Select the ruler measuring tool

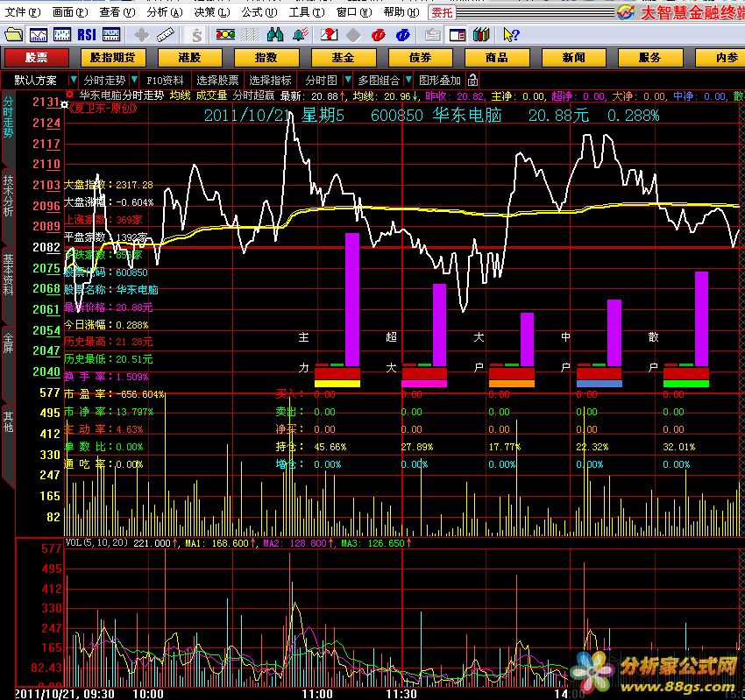click(x=166, y=35)
